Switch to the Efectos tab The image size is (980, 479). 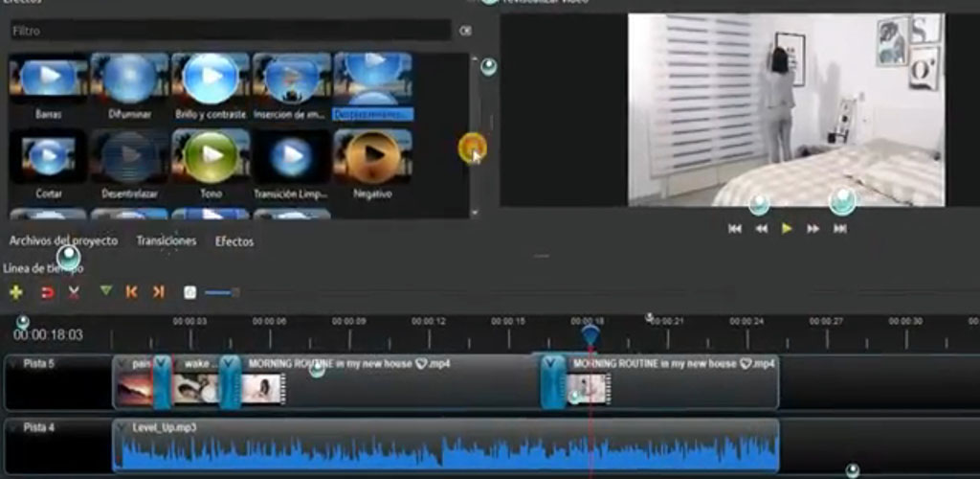pyautogui.click(x=234, y=241)
